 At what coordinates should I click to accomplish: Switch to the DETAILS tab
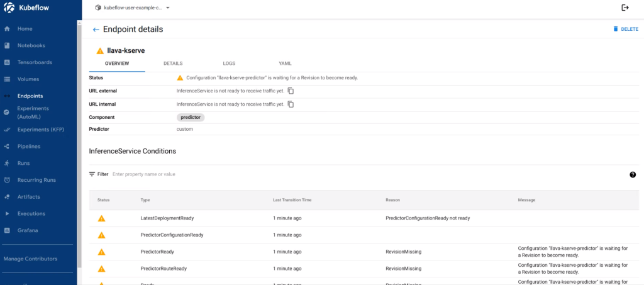click(x=173, y=64)
